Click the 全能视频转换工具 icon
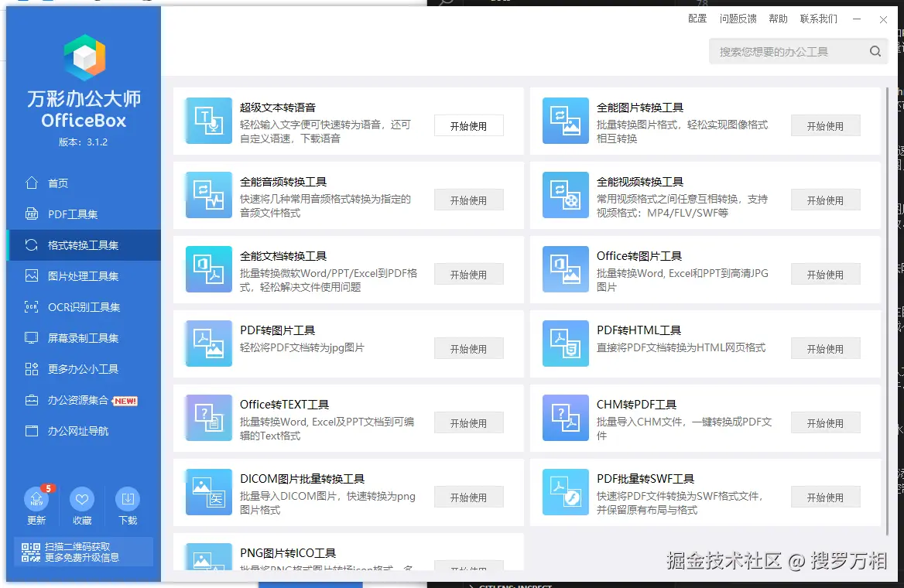 [x=565, y=195]
